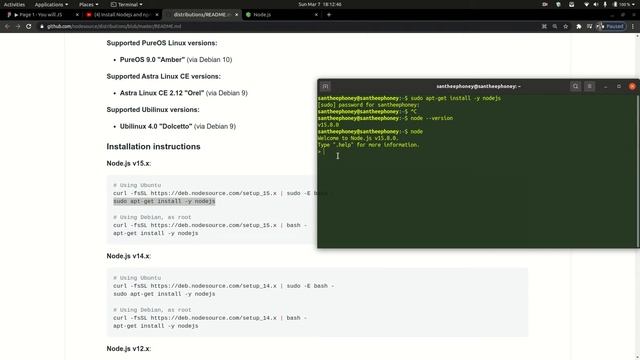Click the browser forward arrow
640x360 pixels.
pyautogui.click(x=18, y=26)
